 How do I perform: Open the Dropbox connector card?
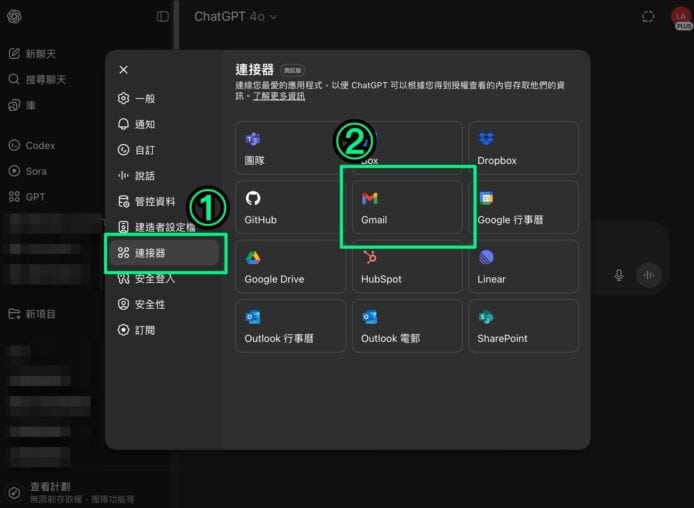pyautogui.click(x=523, y=148)
